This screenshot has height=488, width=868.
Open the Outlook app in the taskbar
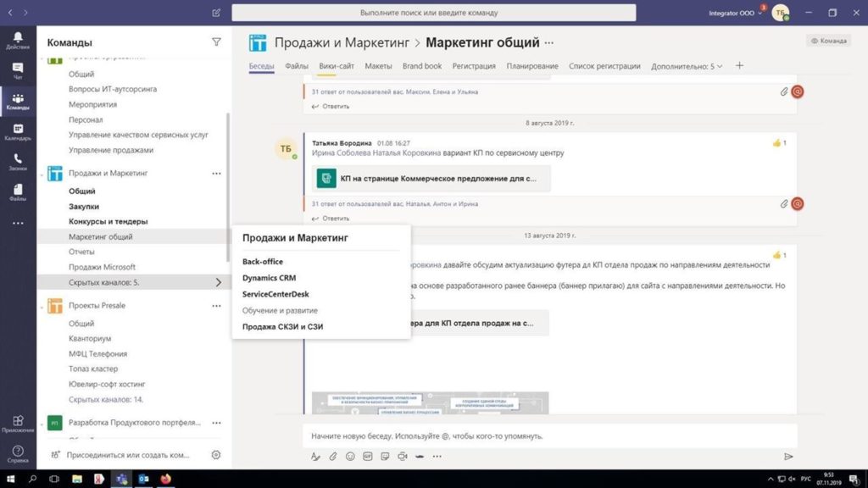click(x=143, y=479)
